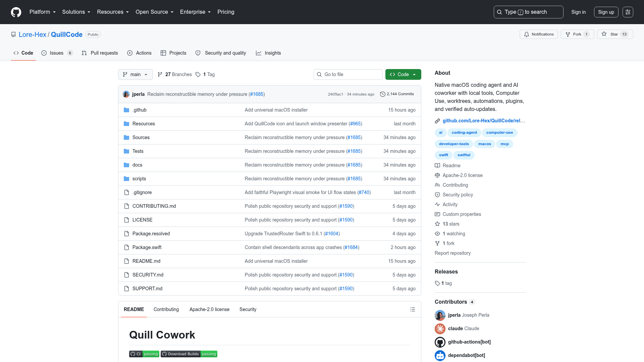Open the .github folder icon

(x=126, y=110)
